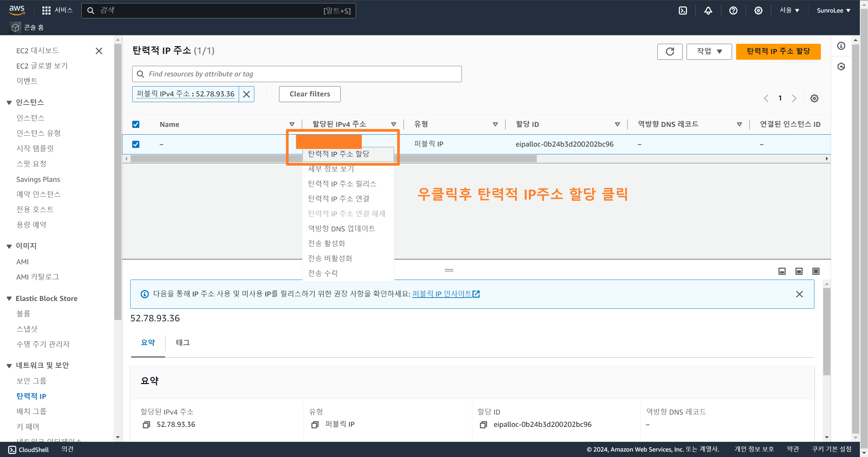Screen dimensions: 868x457
Task: Click the Find resources search field
Action: [297, 74]
